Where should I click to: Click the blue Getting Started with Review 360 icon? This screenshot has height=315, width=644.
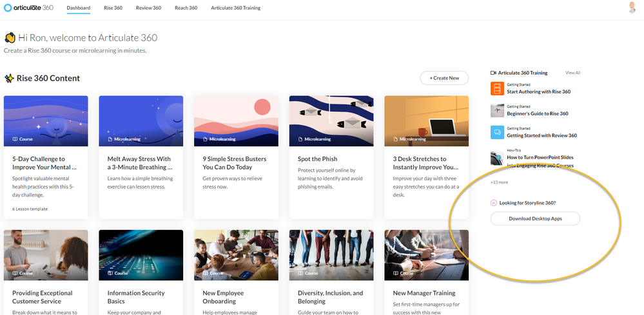click(498, 133)
